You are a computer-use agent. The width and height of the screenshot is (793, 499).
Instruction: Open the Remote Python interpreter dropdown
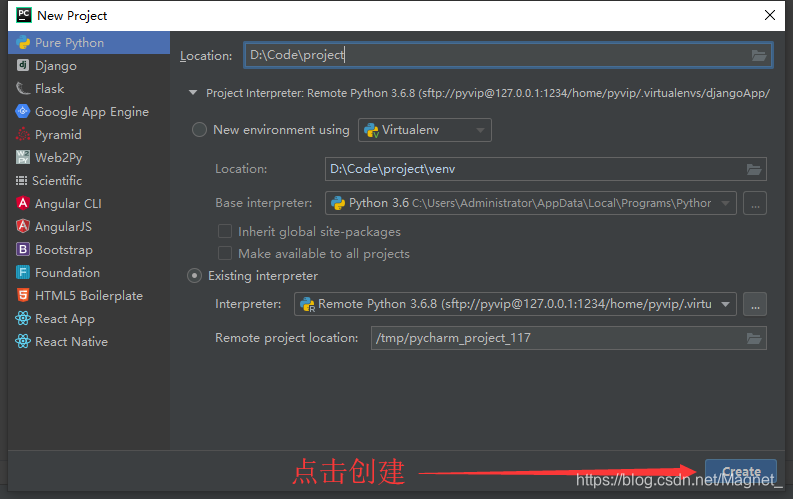[x=515, y=304]
